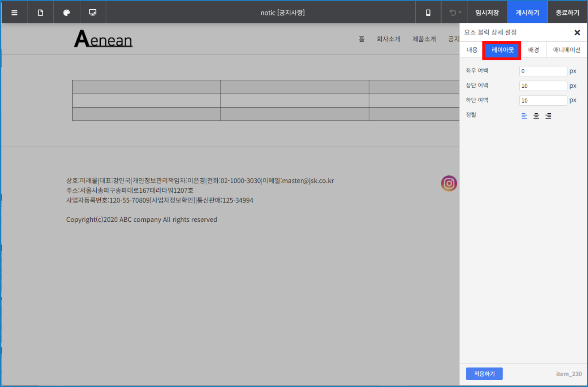
Task: Click the 임시저장 button
Action: click(487, 13)
